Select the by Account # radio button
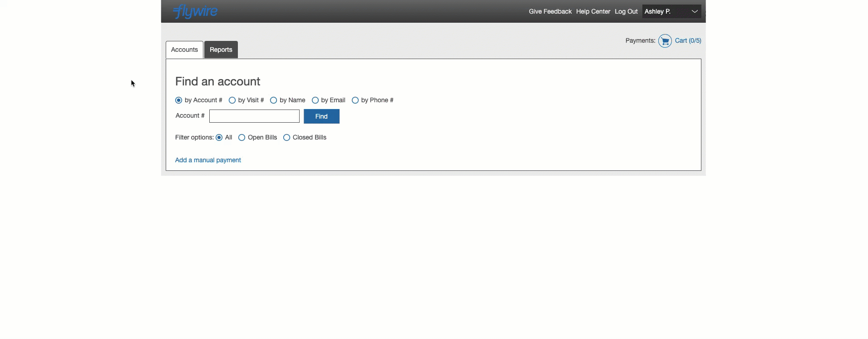Screen dimensions: 868x339 pyautogui.click(x=179, y=100)
